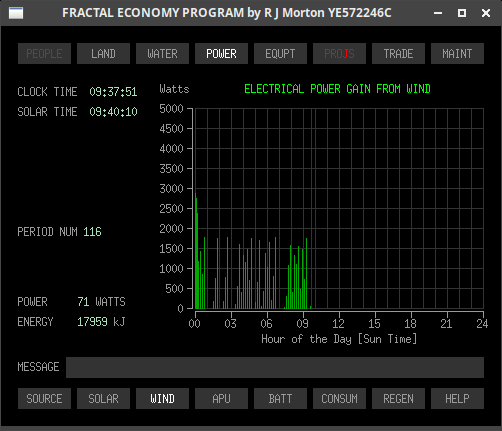Open the REGEN view

tap(398, 398)
